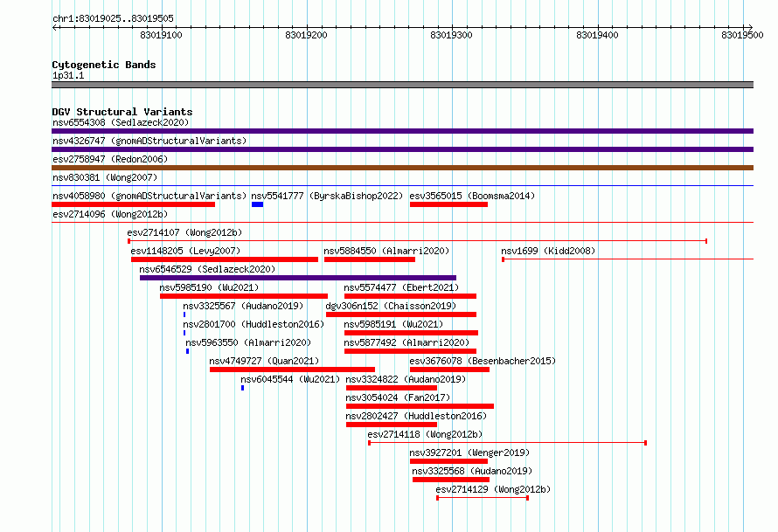Select the purple nsv4326747 gnomAD variant bar

coord(402,149)
